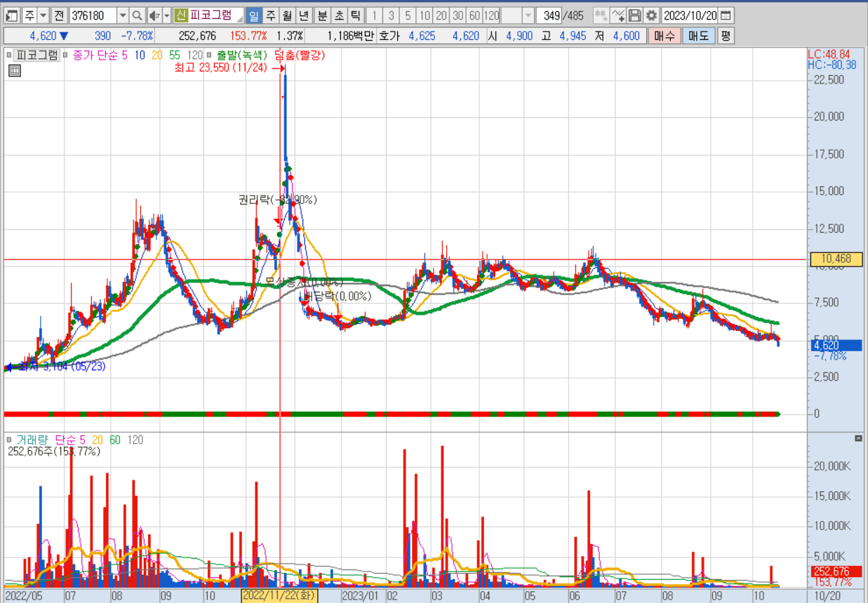Click the 피코그램 chart legend button

pyautogui.click(x=37, y=55)
